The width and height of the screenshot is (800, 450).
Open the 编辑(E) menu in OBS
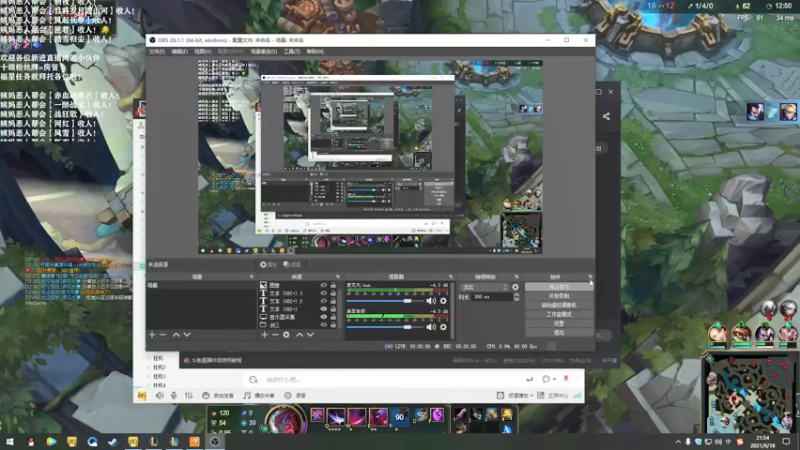click(x=179, y=52)
